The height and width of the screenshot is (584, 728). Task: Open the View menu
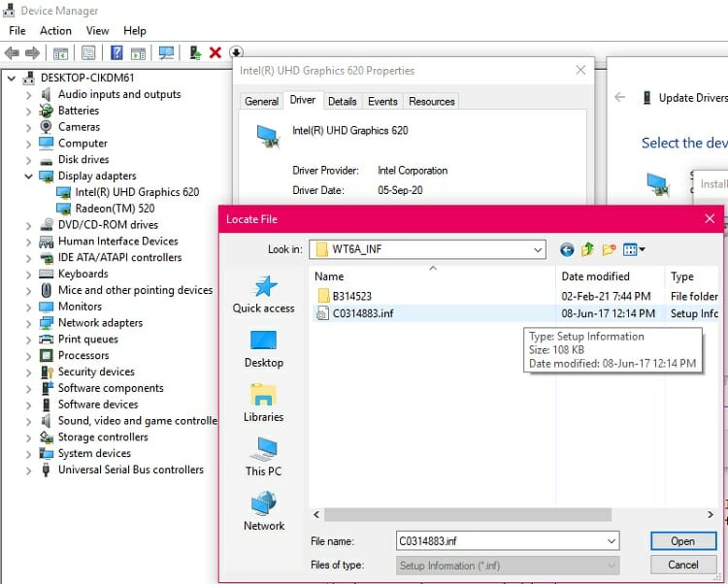click(x=97, y=31)
